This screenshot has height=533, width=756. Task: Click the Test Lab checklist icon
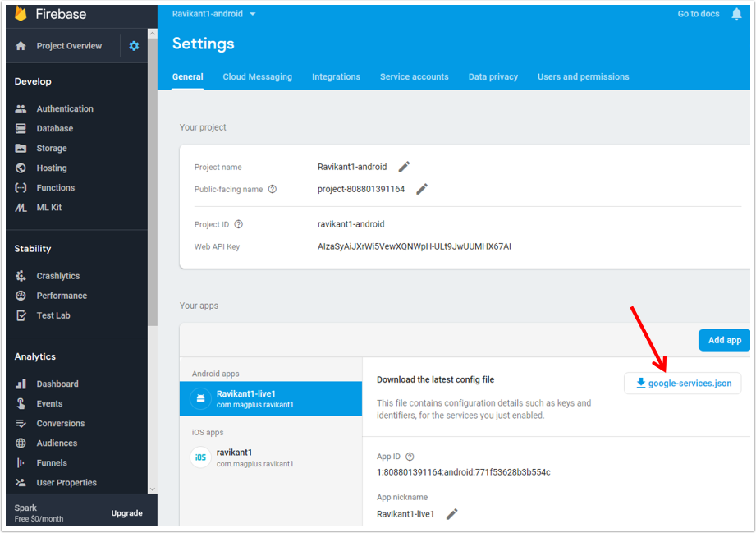[21, 315]
